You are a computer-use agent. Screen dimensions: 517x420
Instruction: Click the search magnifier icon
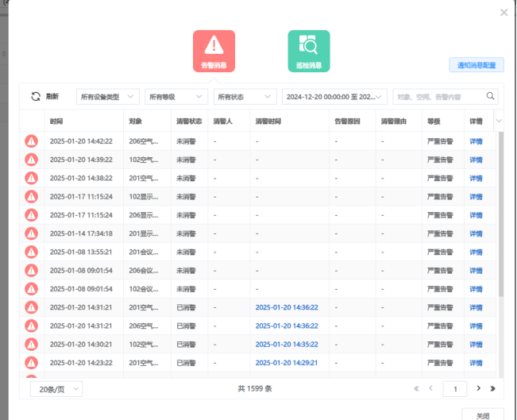tap(491, 96)
